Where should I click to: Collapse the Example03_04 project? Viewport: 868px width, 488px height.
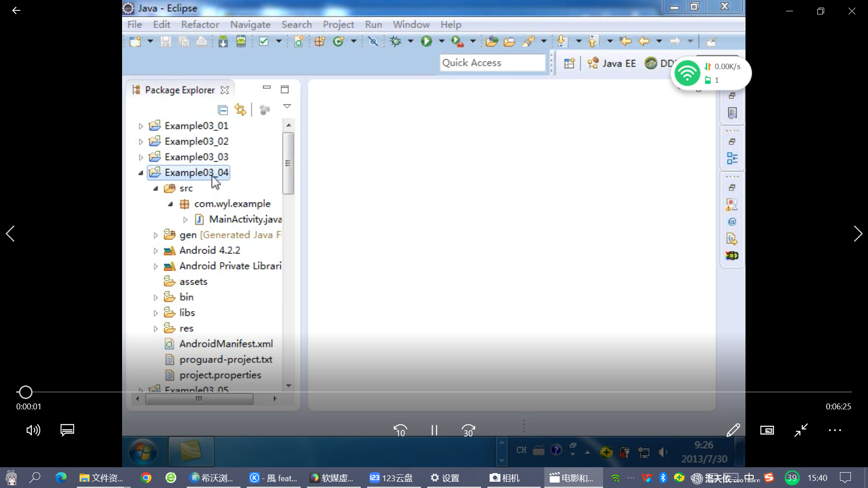[141, 173]
